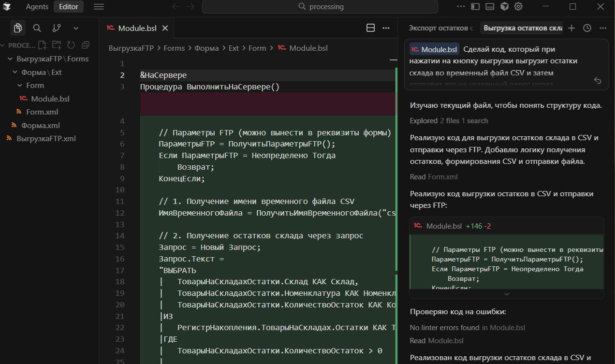Open title bar more options ellipsis
This screenshot has width=615, height=364.
pyautogui.click(x=461, y=7)
